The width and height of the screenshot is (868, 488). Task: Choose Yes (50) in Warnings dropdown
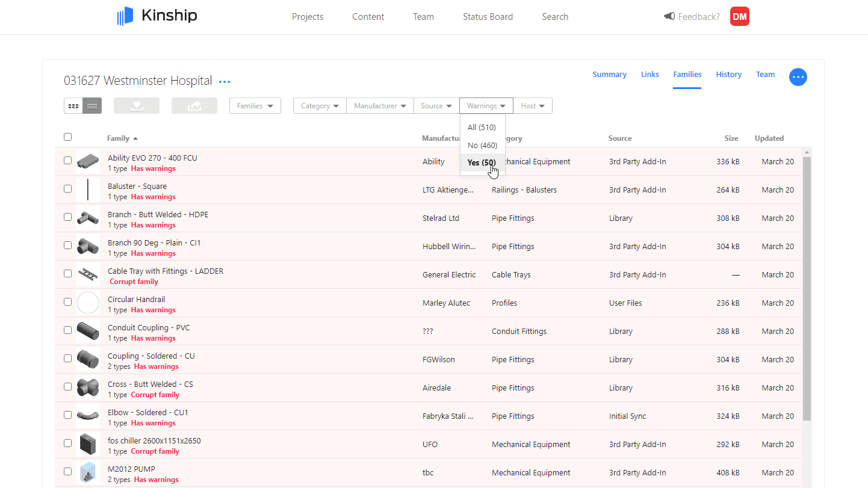[x=481, y=162]
